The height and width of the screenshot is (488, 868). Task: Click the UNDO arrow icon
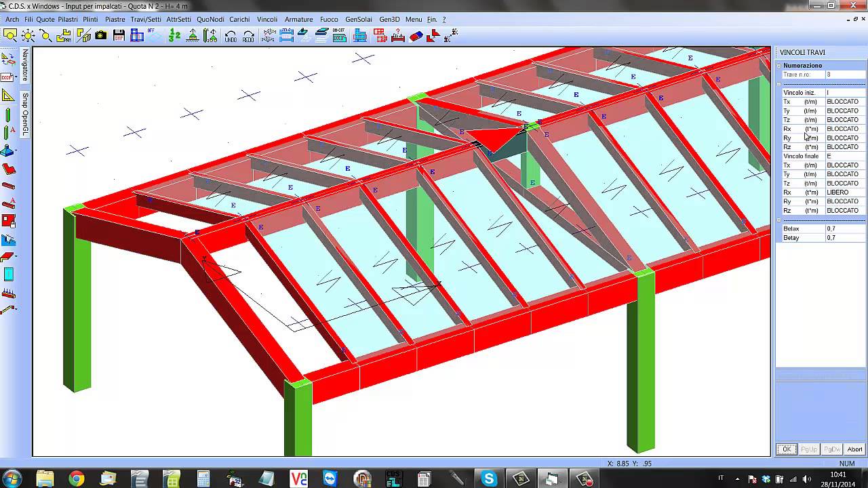[x=231, y=35]
